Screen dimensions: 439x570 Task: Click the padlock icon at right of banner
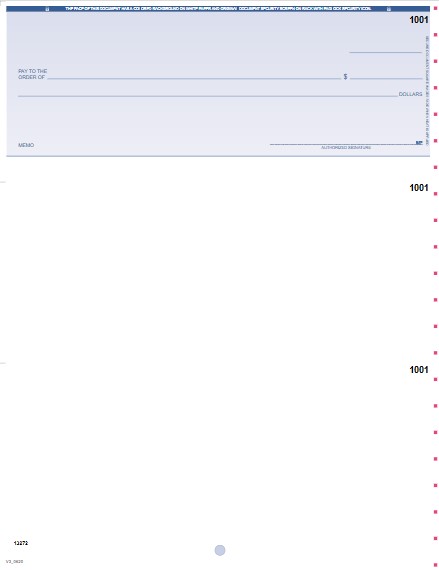point(389,9)
